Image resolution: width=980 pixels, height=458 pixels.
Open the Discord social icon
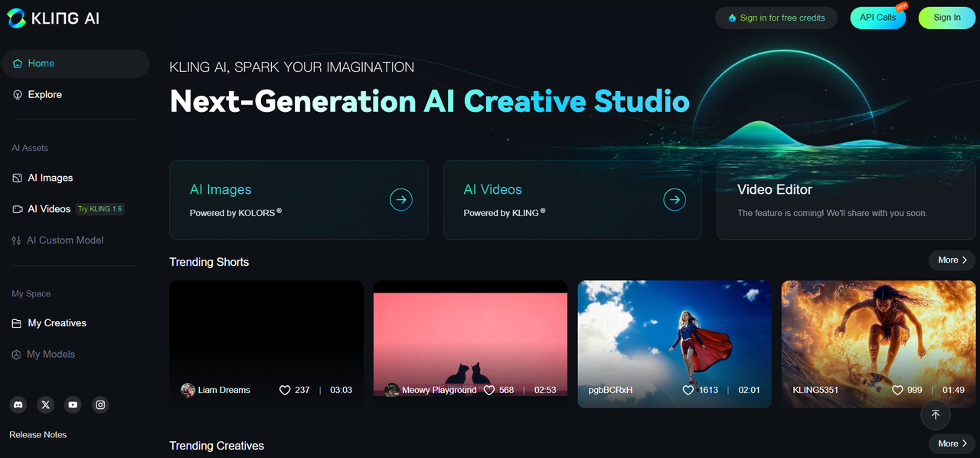click(x=18, y=404)
